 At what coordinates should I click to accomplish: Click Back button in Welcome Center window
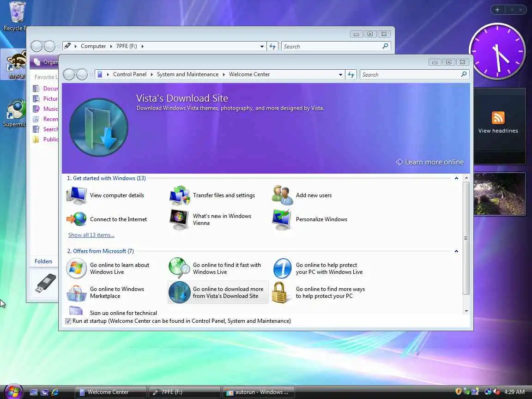click(69, 74)
